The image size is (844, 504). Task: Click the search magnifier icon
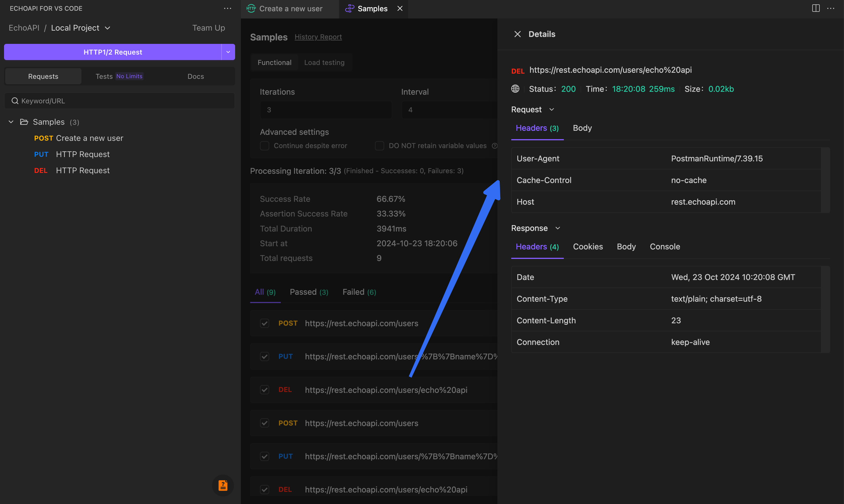[15, 101]
